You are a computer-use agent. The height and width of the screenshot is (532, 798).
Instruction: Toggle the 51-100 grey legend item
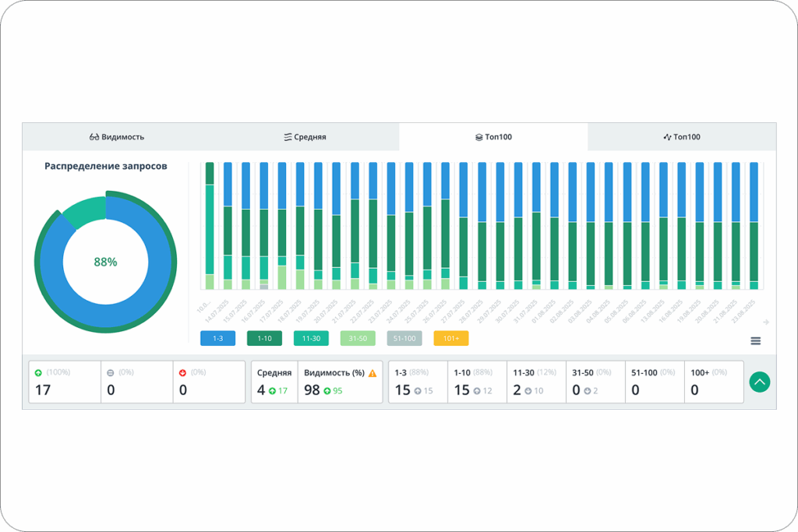[x=404, y=338]
